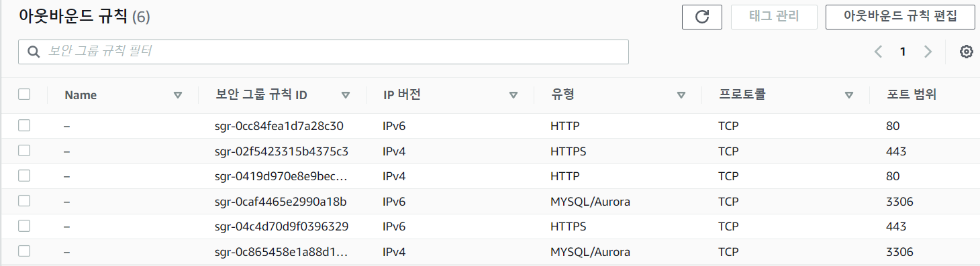
Task: Click the 포트 범위 header text
Action: click(911, 95)
